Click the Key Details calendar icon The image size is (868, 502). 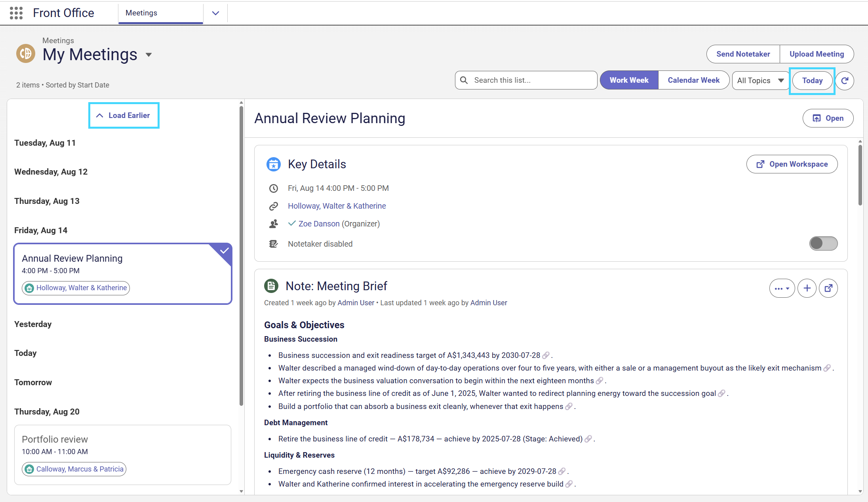point(273,164)
